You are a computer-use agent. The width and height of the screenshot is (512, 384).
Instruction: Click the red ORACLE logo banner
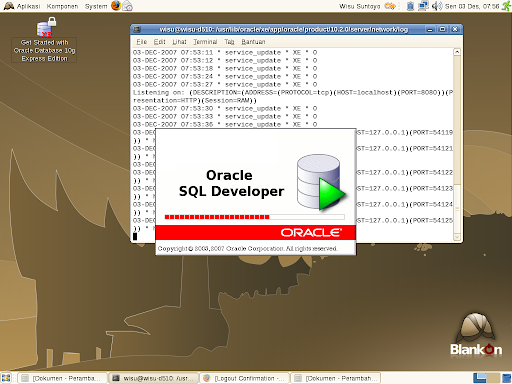pos(256,232)
